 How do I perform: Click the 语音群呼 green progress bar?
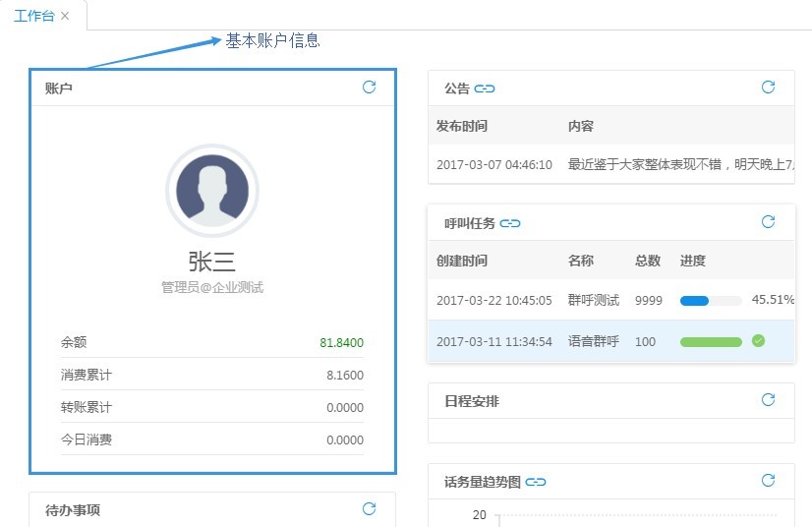[710, 341]
